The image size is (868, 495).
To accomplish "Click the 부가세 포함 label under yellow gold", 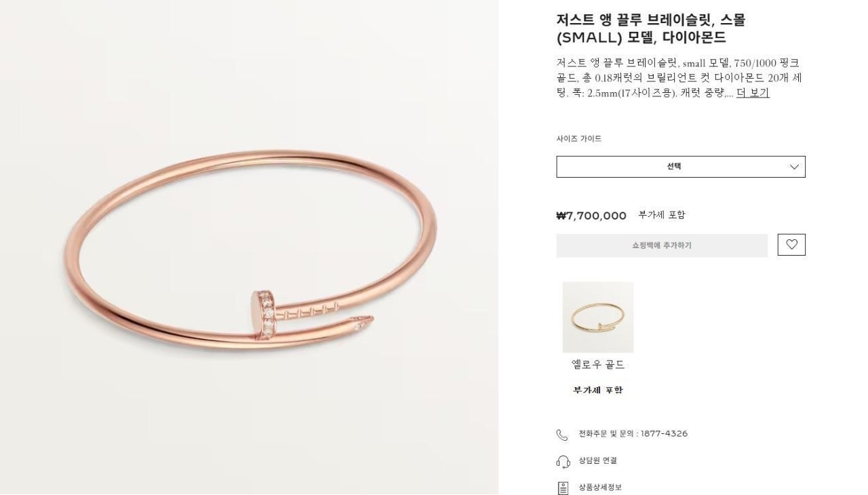I will 598,390.
